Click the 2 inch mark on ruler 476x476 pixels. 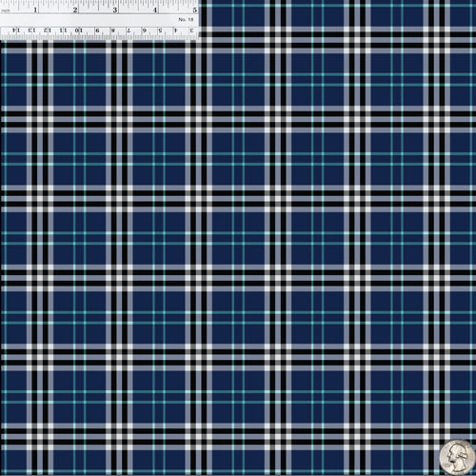[x=75, y=10]
